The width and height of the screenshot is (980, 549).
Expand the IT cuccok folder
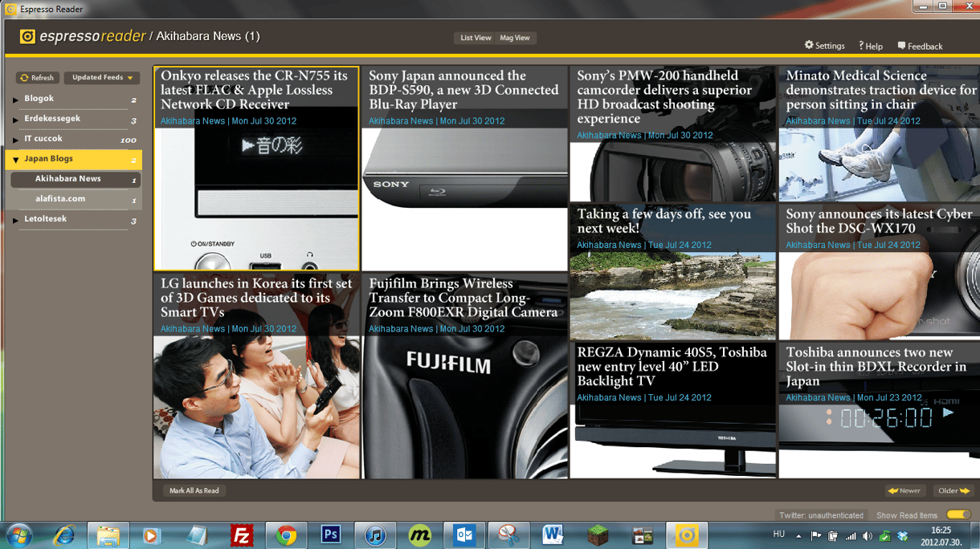[x=15, y=140]
